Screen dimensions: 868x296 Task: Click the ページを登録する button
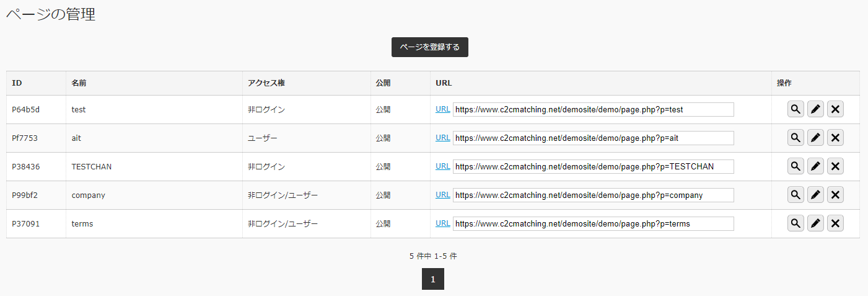(430, 47)
